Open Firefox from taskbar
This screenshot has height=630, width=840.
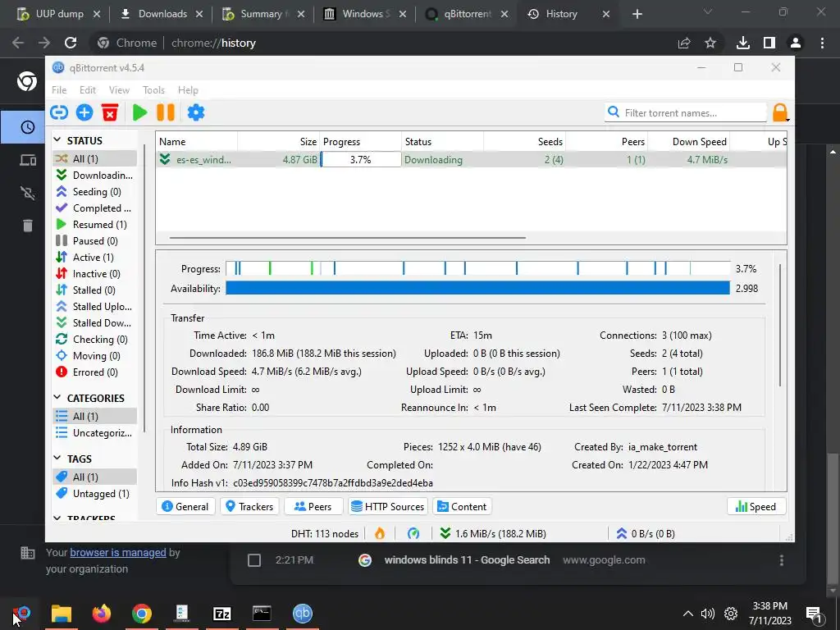[x=101, y=614]
